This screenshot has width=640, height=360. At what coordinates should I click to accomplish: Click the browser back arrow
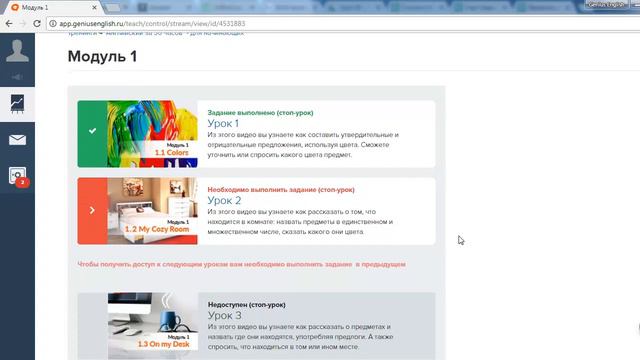click(9, 24)
